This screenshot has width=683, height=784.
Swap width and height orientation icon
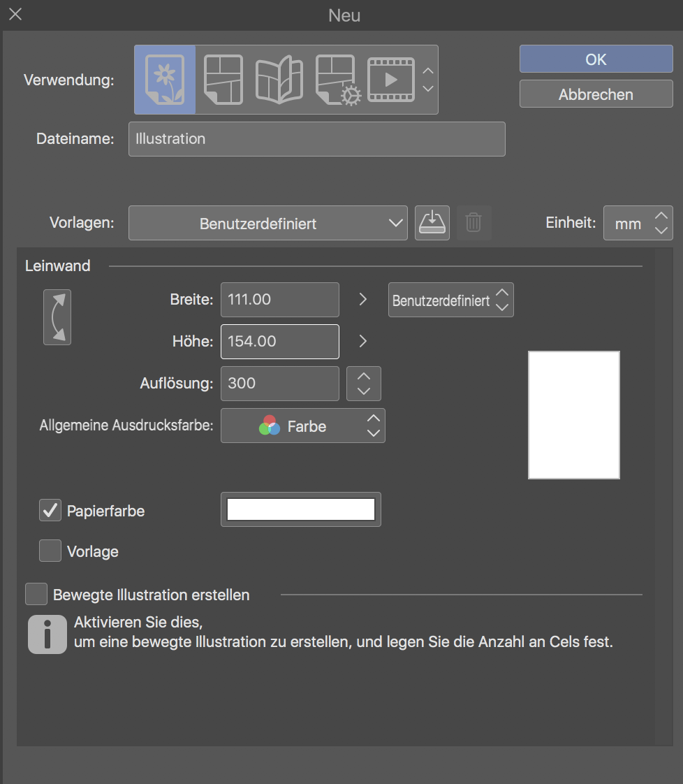click(57, 317)
